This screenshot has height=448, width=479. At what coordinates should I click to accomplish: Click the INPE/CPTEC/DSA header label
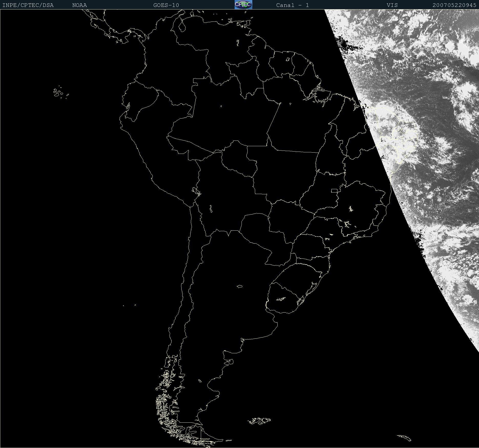pyautogui.click(x=28, y=5)
